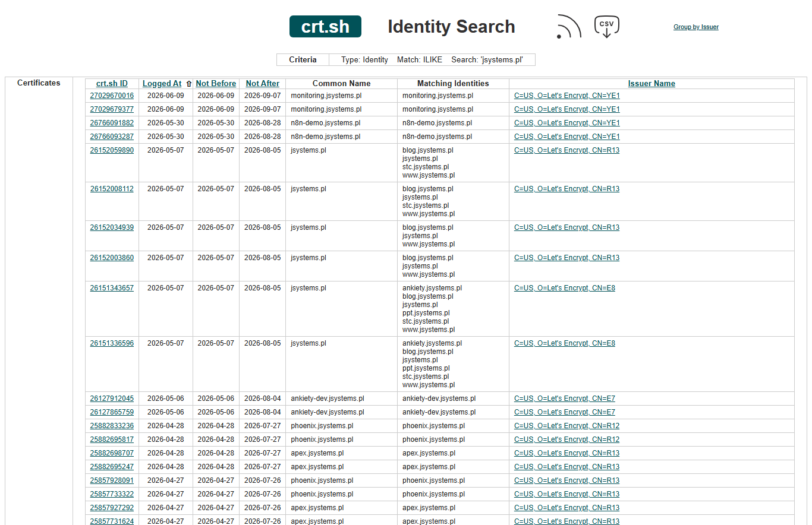Viewport: 812px width, 525px height.
Task: Select ankiety-dev.jsystems.pl common name in row 26127912045
Action: point(328,399)
